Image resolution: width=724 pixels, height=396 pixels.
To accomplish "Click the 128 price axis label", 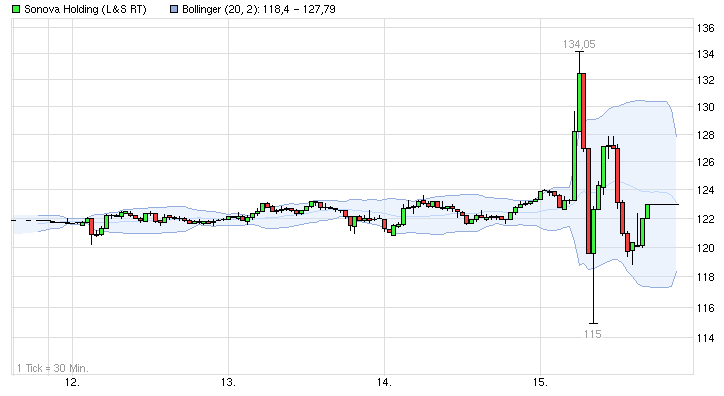I will (x=706, y=135).
